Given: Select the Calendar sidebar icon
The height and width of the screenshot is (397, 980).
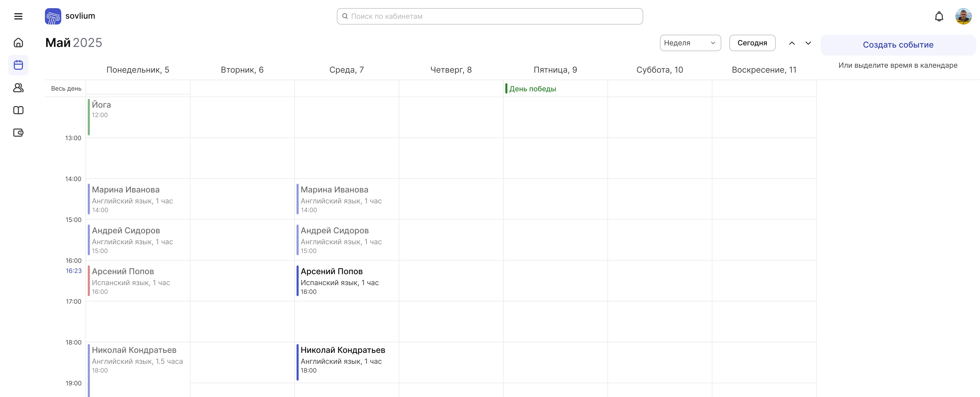Looking at the screenshot, I should (18, 65).
